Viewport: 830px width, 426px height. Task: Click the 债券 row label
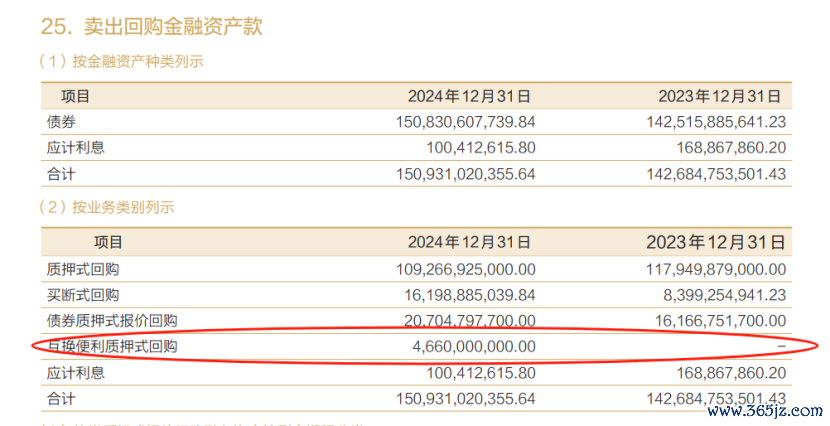point(61,122)
